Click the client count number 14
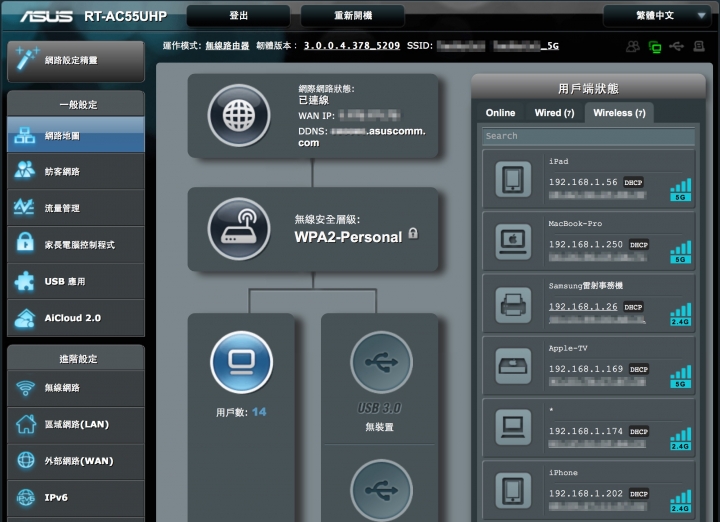This screenshot has width=720, height=522. coord(259,412)
